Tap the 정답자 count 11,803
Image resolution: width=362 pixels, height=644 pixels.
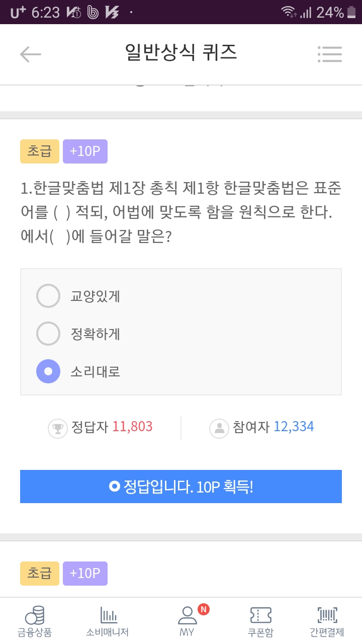pos(132,427)
